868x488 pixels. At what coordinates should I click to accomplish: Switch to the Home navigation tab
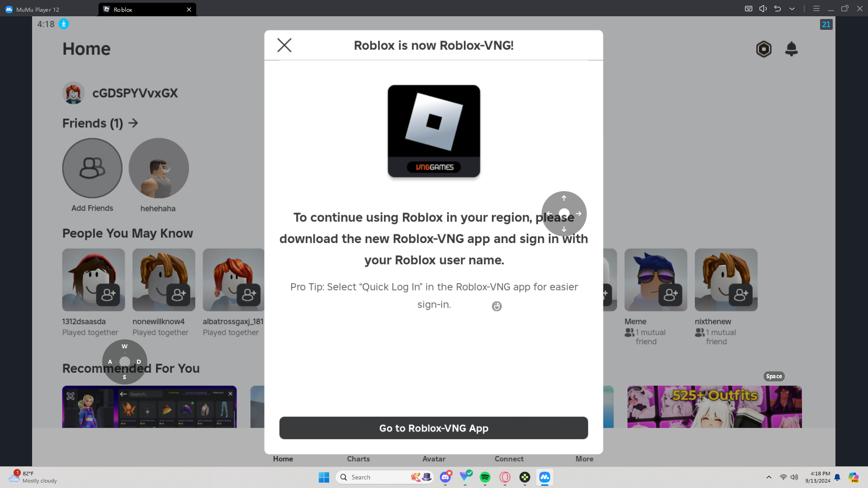click(283, 459)
